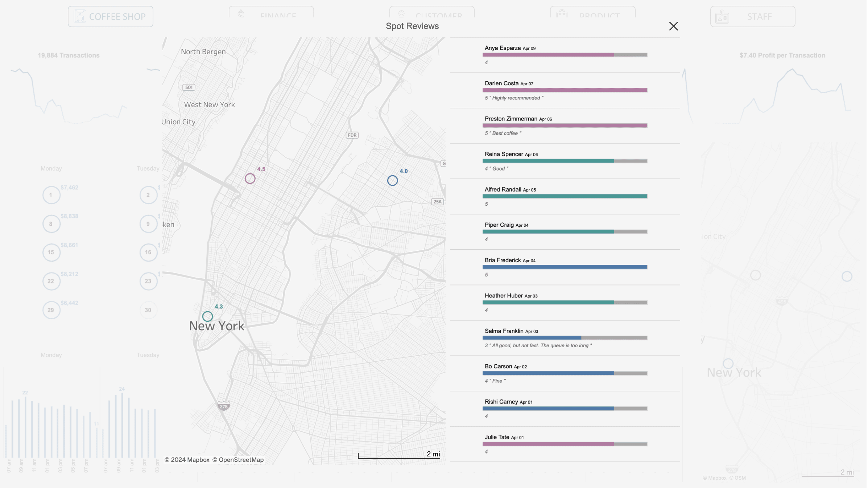Image resolution: width=868 pixels, height=488 pixels.
Task: Click the Union City map label
Action: (179, 122)
